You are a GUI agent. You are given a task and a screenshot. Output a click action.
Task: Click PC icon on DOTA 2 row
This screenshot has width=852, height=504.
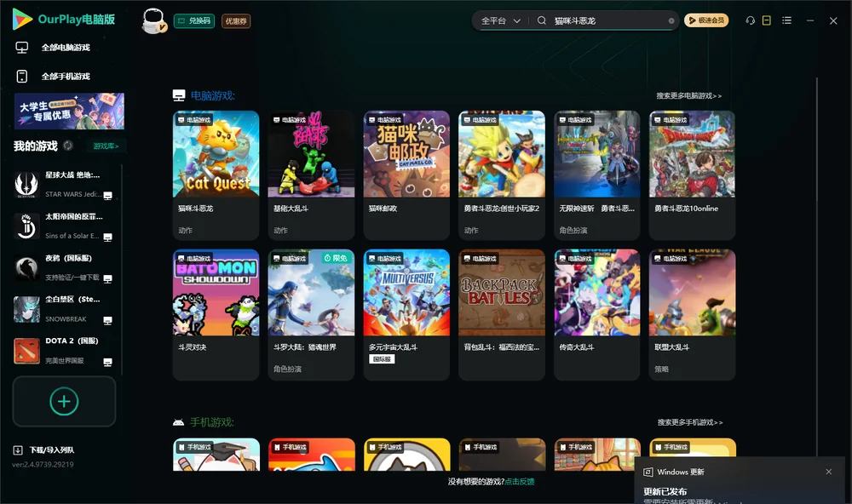pyautogui.click(x=107, y=363)
